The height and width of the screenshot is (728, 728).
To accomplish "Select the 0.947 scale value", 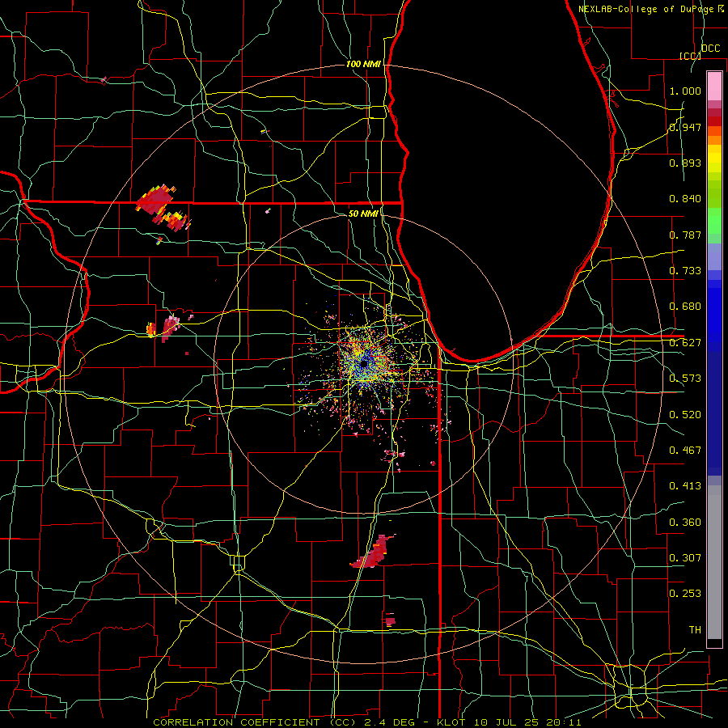I will click(685, 127).
